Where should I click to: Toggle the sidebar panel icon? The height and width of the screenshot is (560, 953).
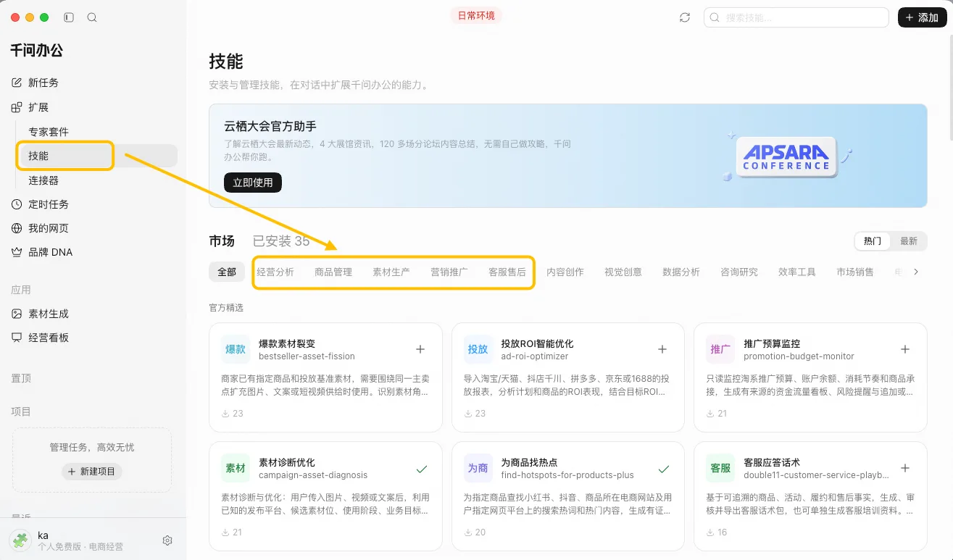[x=69, y=17]
